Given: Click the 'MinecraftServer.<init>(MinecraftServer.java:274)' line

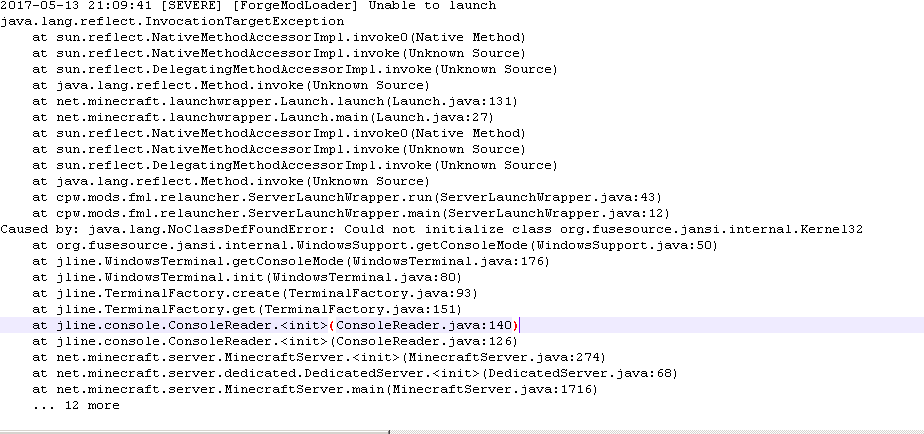Looking at the screenshot, I should pyautogui.click(x=319, y=357).
